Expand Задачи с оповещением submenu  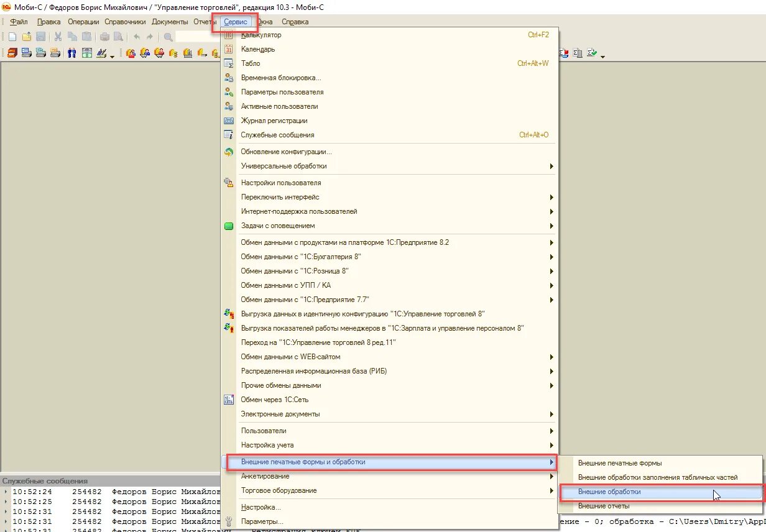click(x=390, y=226)
